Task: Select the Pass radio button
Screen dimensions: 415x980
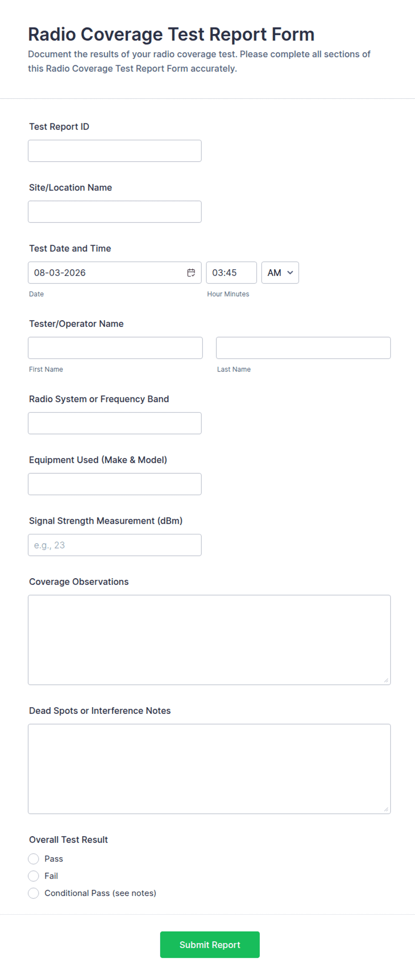Action: click(33, 859)
